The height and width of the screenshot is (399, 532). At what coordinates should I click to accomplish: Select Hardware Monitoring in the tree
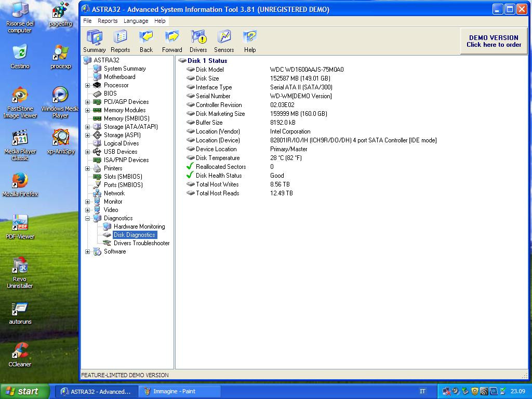(x=139, y=227)
